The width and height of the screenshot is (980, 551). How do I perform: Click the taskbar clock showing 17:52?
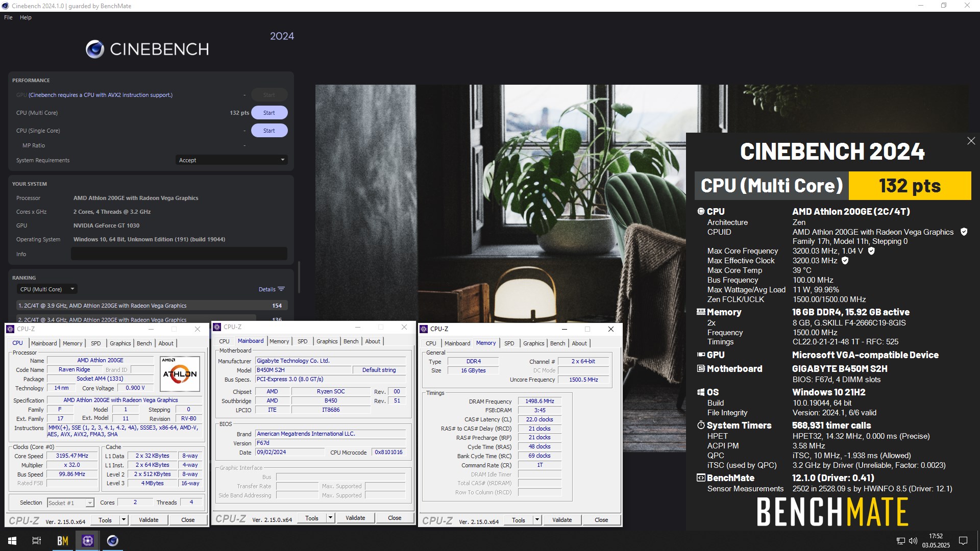936,541
